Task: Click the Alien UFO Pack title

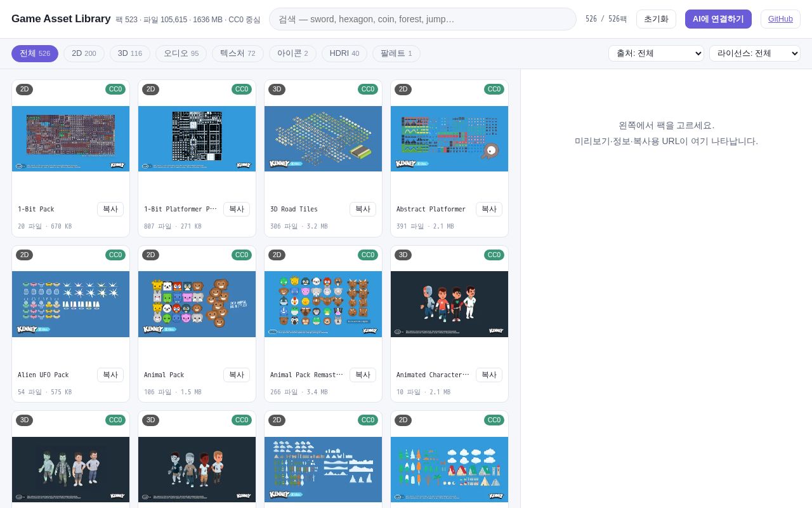Action: (x=43, y=375)
